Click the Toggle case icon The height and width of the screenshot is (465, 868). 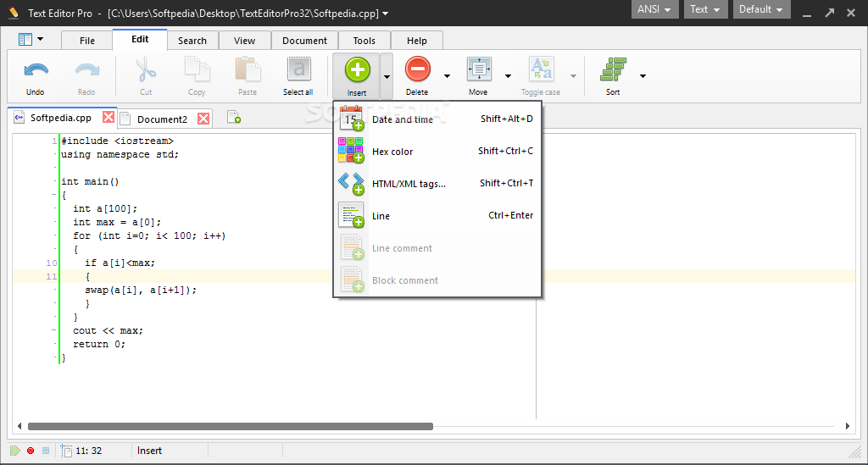click(541, 69)
